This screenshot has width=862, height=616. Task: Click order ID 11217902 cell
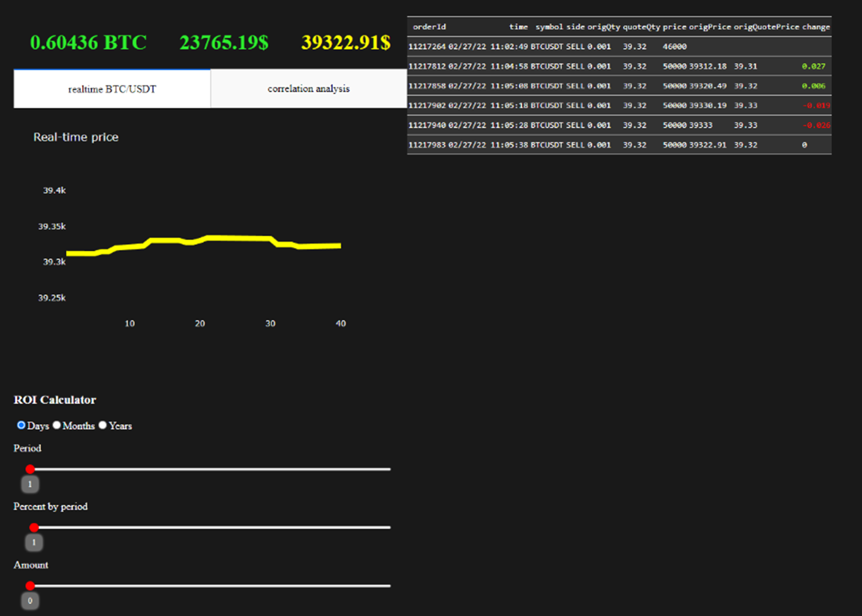click(x=427, y=105)
